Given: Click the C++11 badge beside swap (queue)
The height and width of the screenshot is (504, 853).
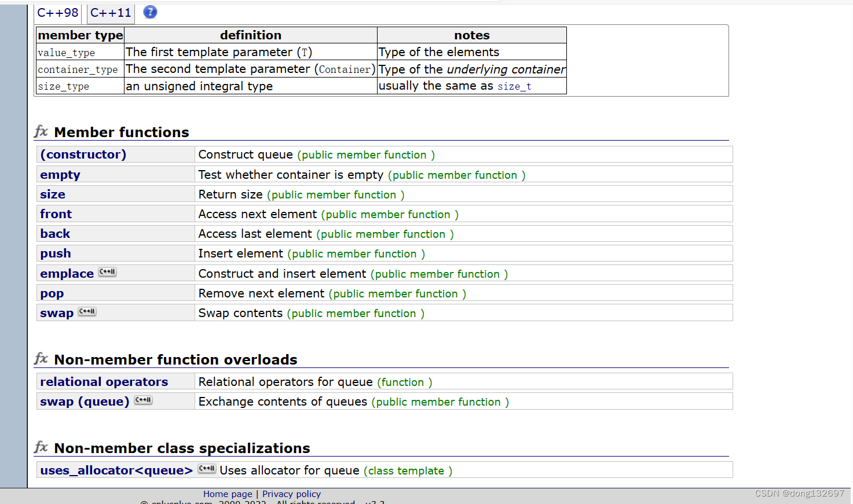Looking at the screenshot, I should coord(143,400).
